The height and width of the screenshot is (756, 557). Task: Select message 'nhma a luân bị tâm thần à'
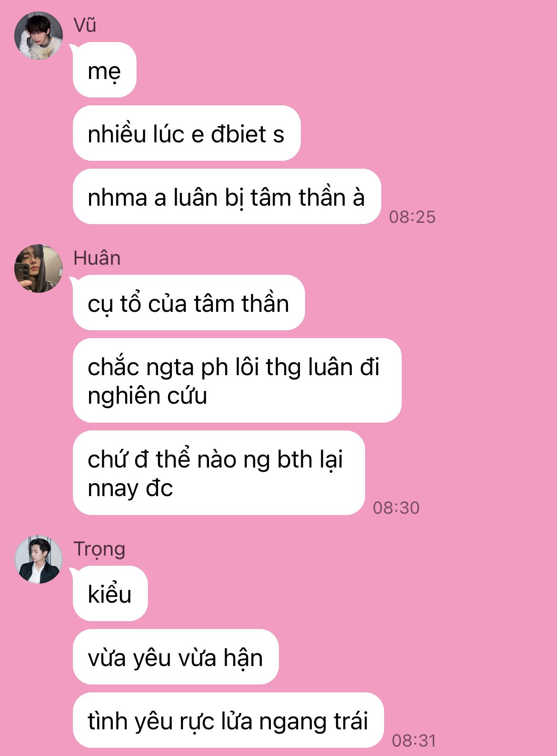click(227, 197)
